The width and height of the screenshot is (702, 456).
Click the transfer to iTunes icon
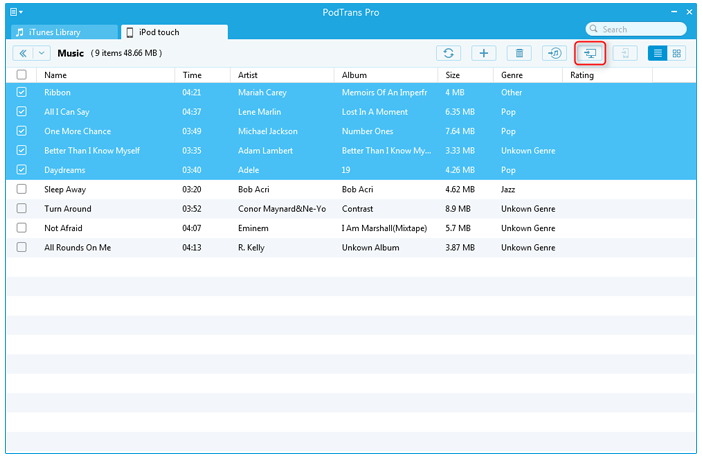point(554,53)
